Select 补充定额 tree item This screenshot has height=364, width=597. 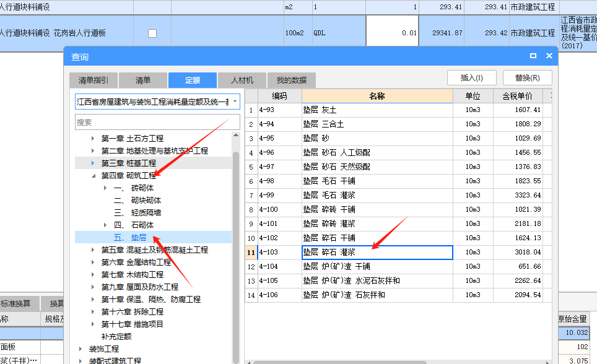tap(116, 337)
